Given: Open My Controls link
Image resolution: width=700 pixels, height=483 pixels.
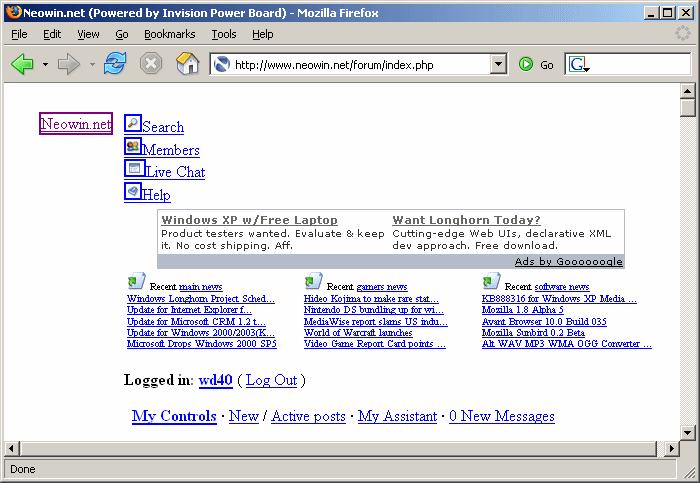Looking at the screenshot, I should 174,416.
